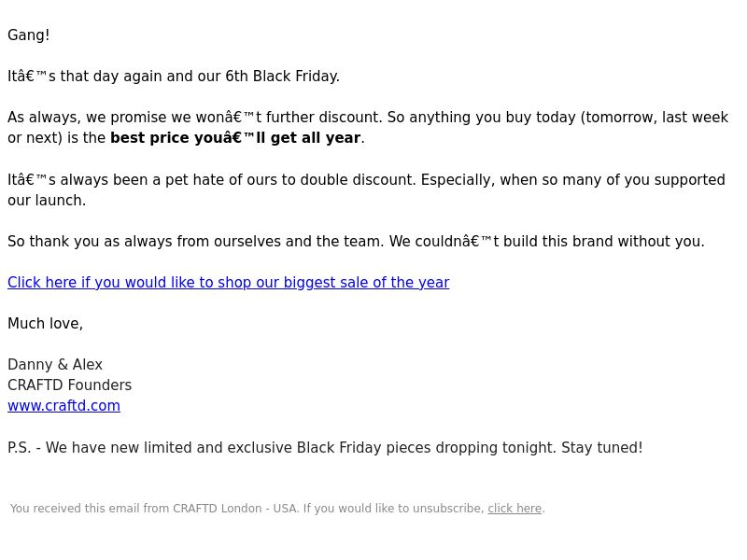
Task: Click 'We couldn't build this brand' sentence
Action: coord(546,242)
